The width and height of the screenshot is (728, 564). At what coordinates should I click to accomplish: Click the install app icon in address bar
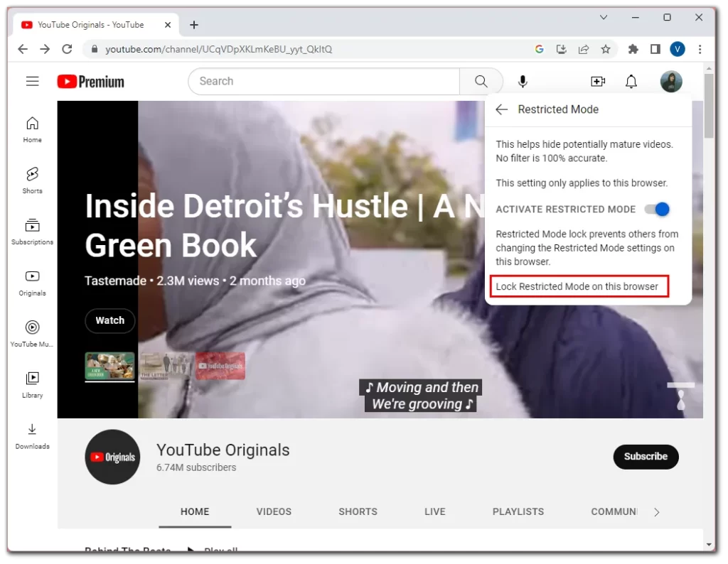(x=562, y=49)
